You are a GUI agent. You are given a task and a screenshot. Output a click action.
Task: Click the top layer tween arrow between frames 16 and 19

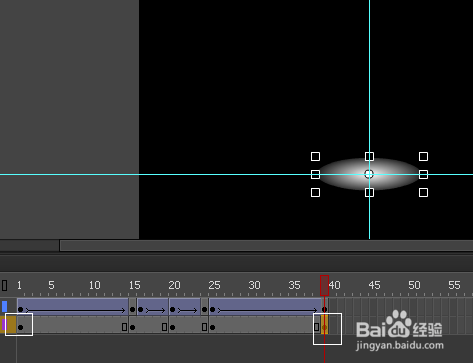coord(155,311)
